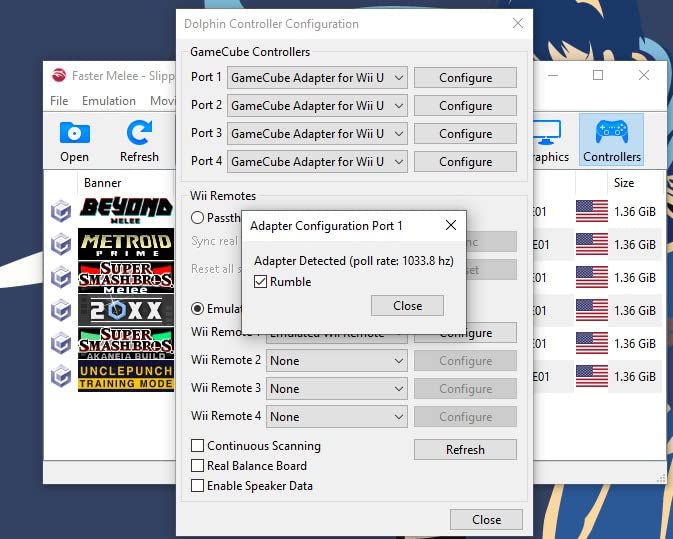
Task: Open Wii Remote 3 dropdown
Action: click(x=336, y=389)
